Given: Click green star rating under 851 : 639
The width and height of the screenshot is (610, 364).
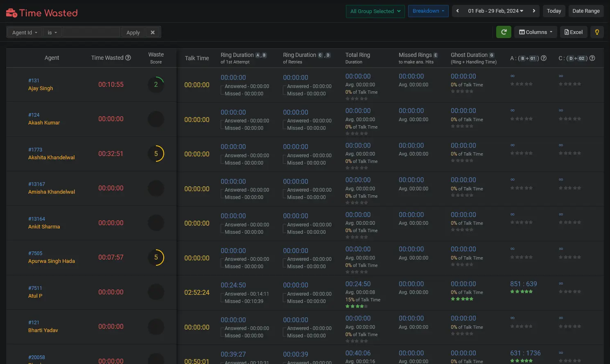Looking at the screenshot, I should pos(521,292).
